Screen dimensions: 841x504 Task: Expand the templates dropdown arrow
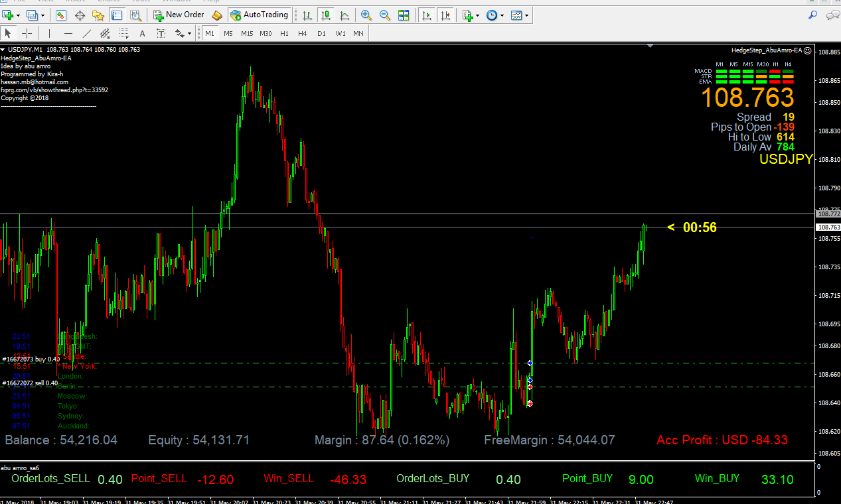tap(527, 15)
